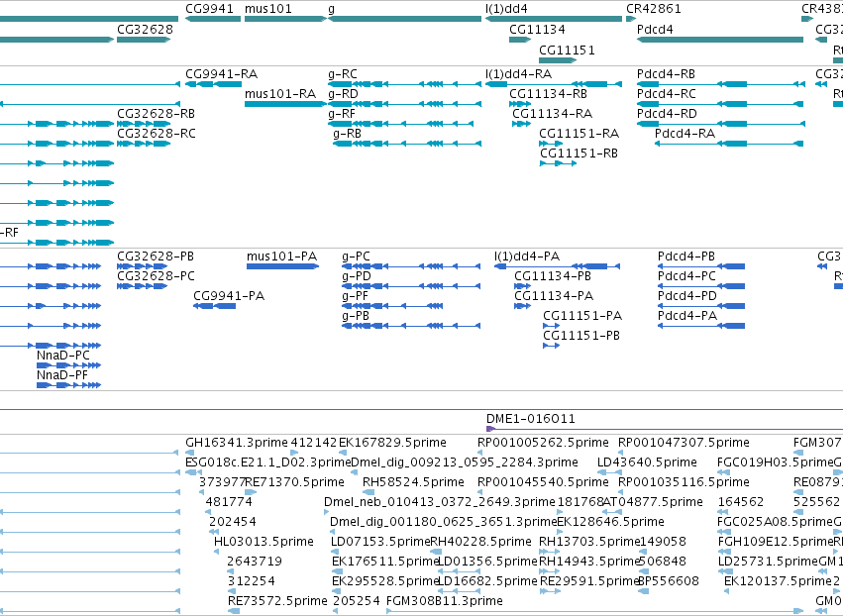
Task: Click the EK167829.5prime EST label
Action: [392, 443]
